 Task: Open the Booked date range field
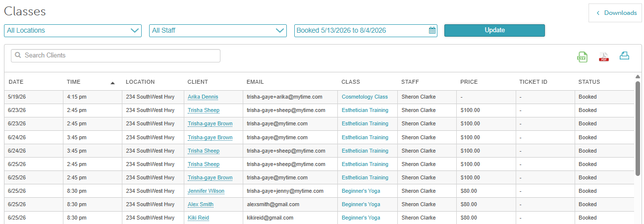click(366, 31)
